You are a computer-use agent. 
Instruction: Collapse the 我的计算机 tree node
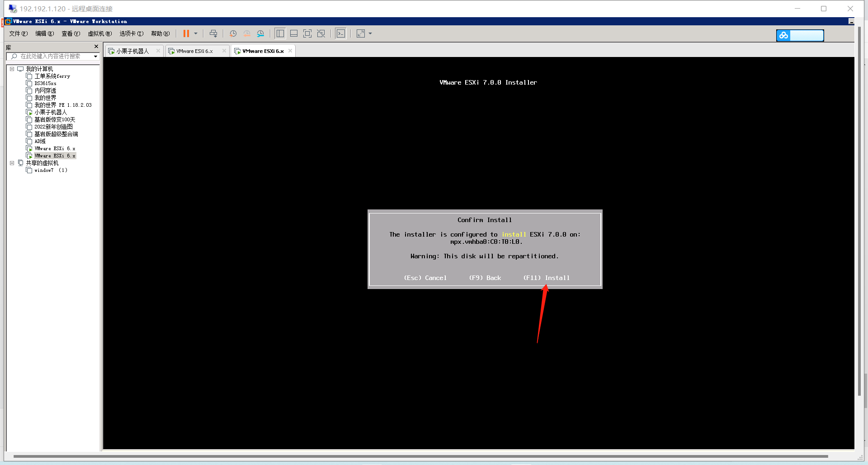pyautogui.click(x=12, y=69)
